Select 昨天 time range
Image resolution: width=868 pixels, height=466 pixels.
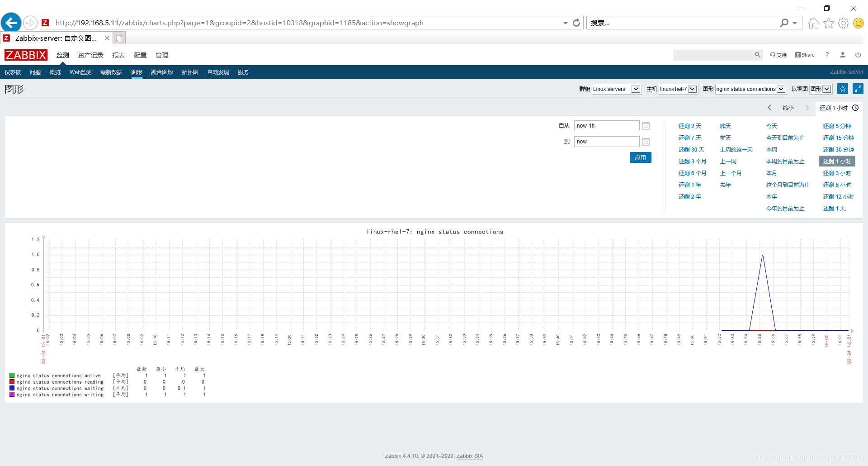tap(726, 126)
